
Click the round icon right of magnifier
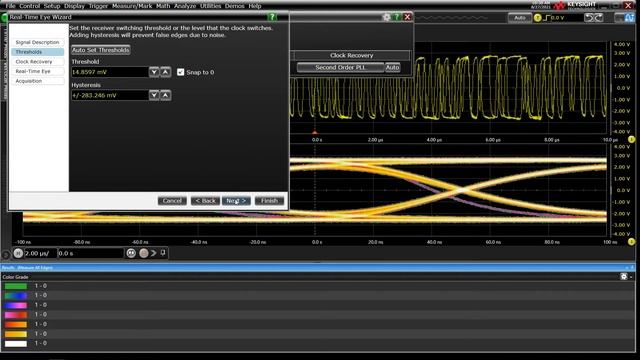[x=144, y=253]
